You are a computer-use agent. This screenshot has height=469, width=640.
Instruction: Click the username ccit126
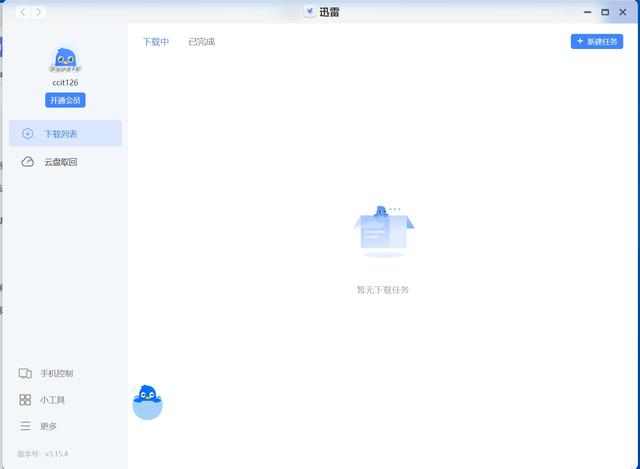click(x=65, y=82)
